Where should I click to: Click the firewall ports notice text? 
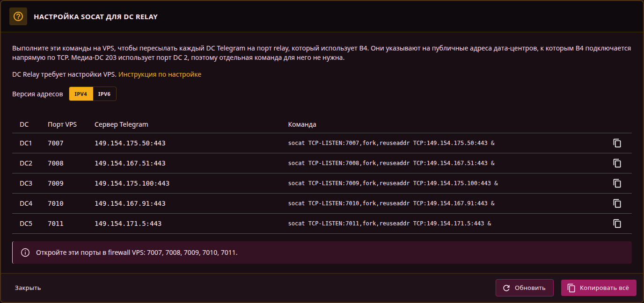(x=137, y=252)
